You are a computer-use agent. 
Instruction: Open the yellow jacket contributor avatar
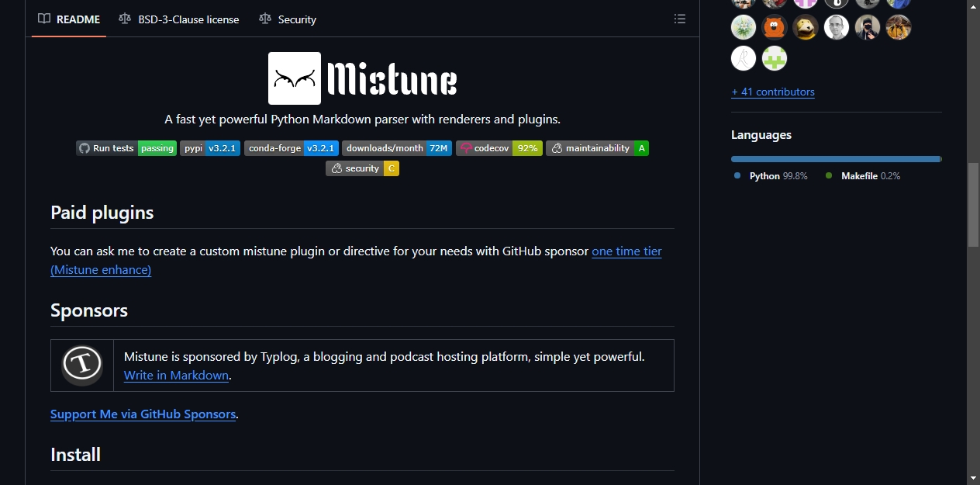(x=899, y=27)
